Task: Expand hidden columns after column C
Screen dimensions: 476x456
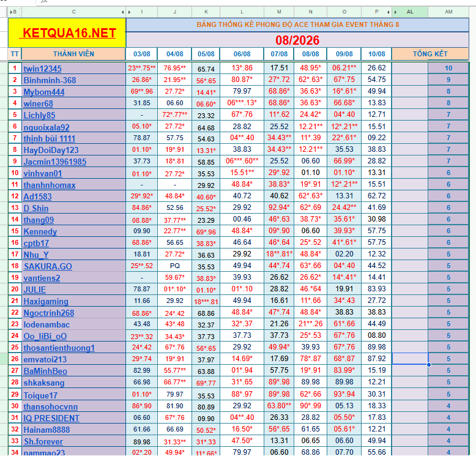Action: 122,12
